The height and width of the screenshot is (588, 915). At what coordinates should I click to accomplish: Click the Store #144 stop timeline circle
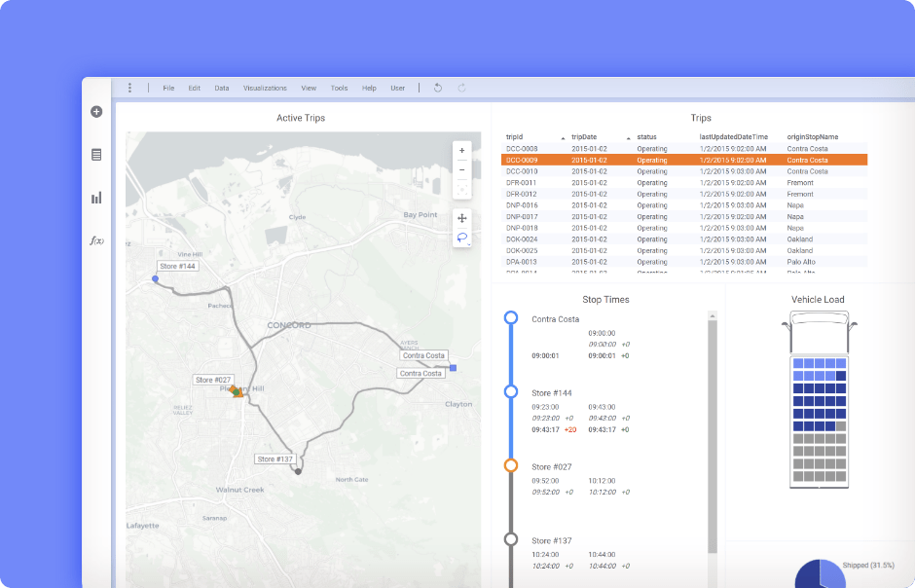point(511,391)
